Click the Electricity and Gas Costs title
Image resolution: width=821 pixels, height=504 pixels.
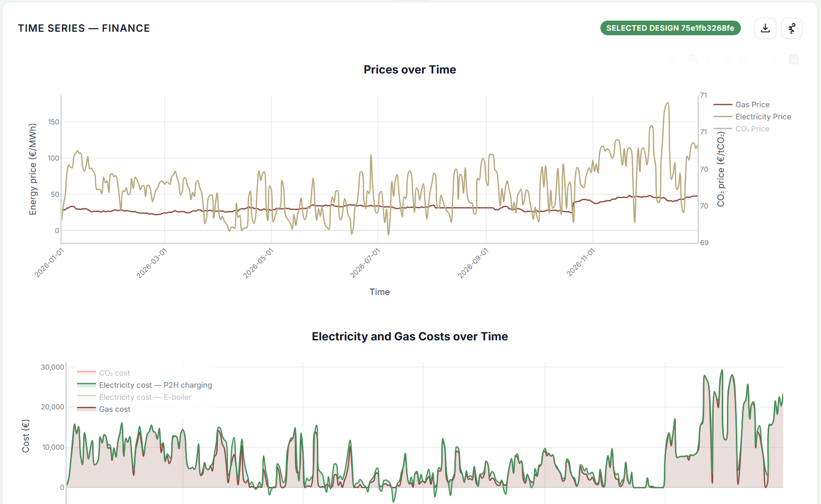click(x=409, y=336)
